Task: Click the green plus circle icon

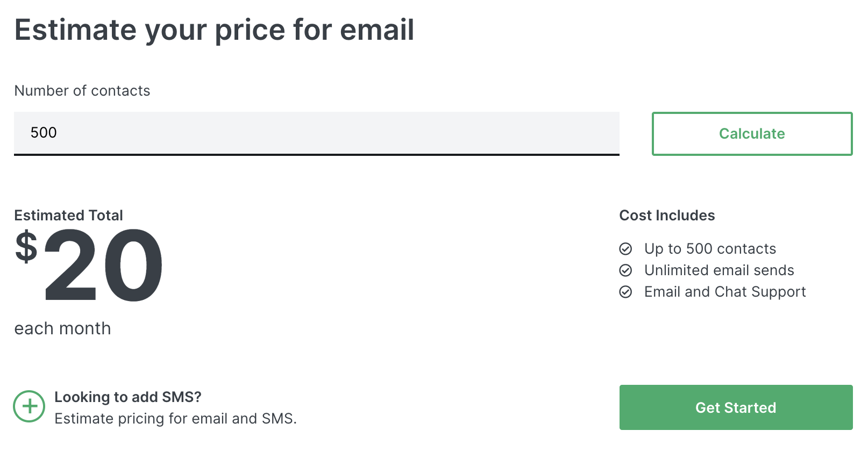Action: tap(29, 406)
